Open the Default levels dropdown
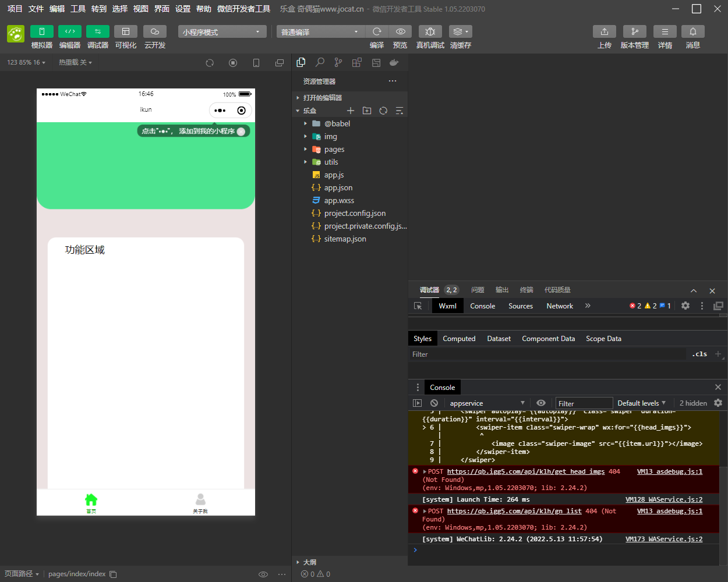Image resolution: width=728 pixels, height=582 pixels. pos(641,403)
